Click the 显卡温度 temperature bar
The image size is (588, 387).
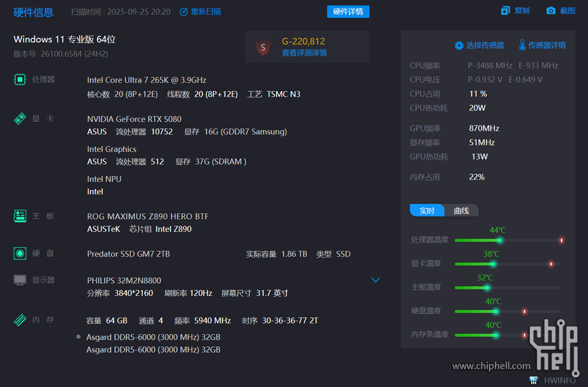(508, 264)
